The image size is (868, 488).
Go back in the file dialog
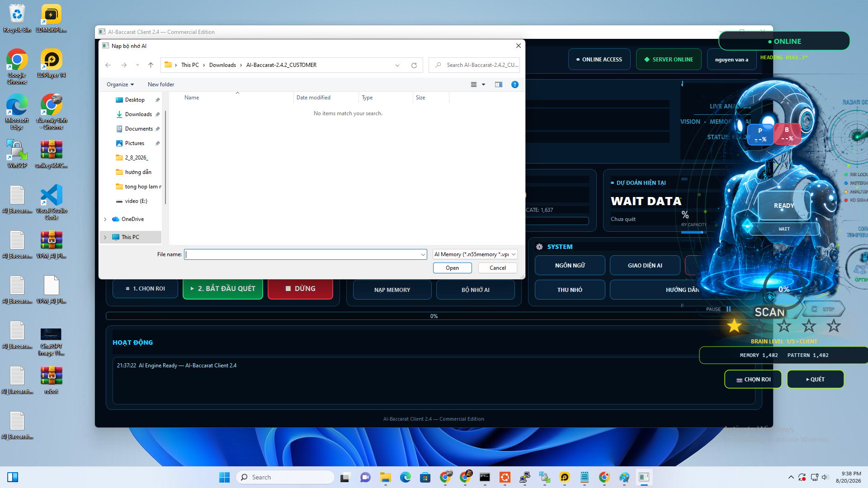pos(108,65)
